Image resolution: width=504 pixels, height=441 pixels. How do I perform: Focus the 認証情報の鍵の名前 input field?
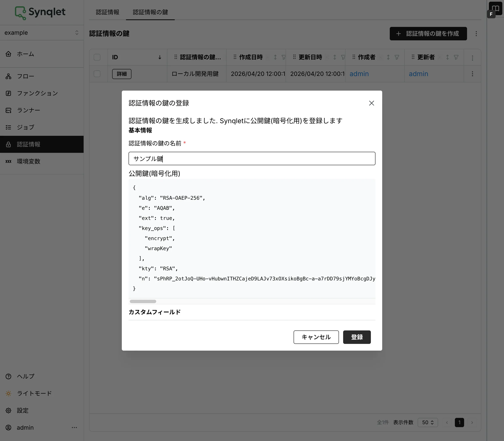(252, 158)
